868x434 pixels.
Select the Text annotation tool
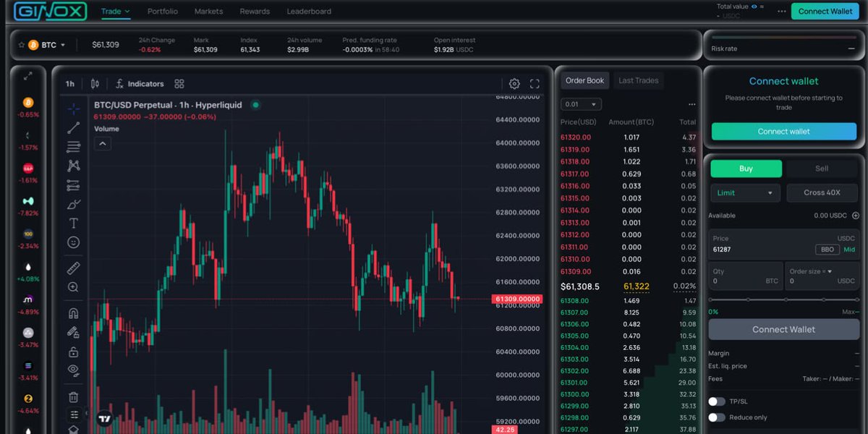[74, 224]
